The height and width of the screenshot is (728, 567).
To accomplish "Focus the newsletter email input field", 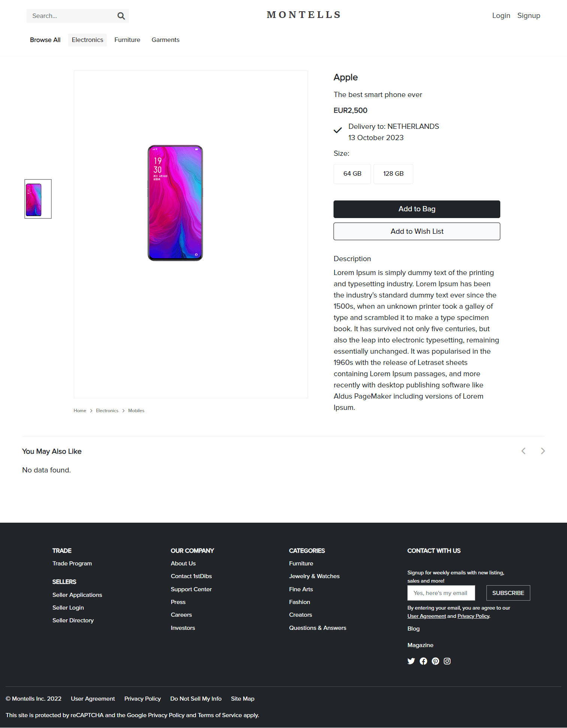I will 441,593.
